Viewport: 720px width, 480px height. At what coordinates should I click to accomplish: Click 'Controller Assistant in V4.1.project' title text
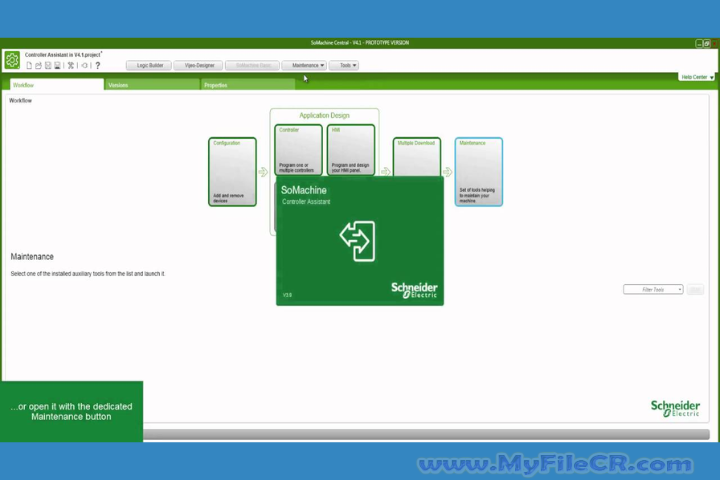click(x=62, y=55)
